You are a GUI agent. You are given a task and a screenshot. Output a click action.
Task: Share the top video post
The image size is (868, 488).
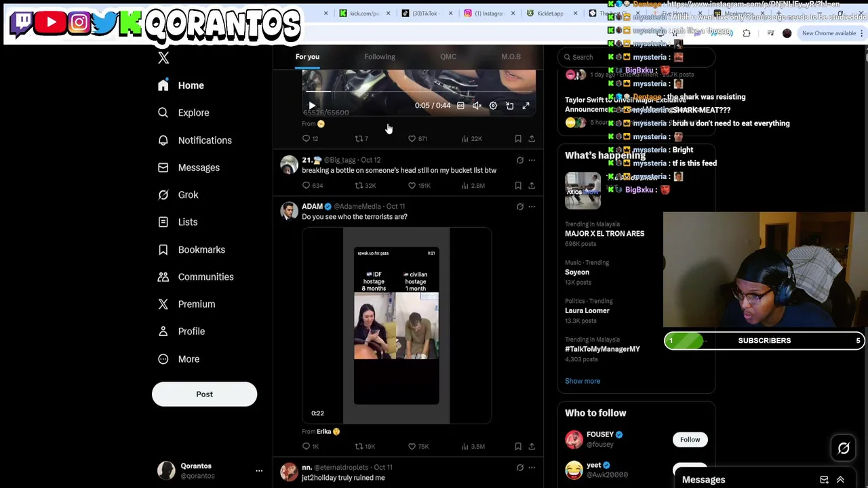tap(532, 138)
